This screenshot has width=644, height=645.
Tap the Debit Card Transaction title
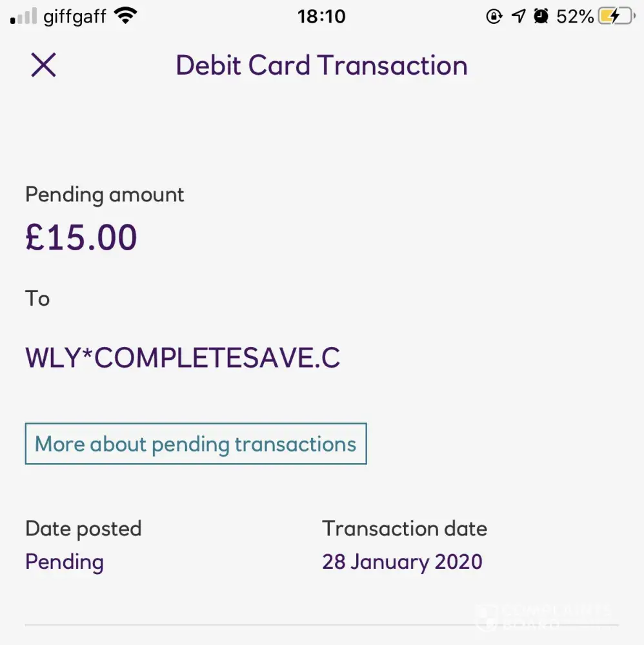pyautogui.click(x=321, y=66)
